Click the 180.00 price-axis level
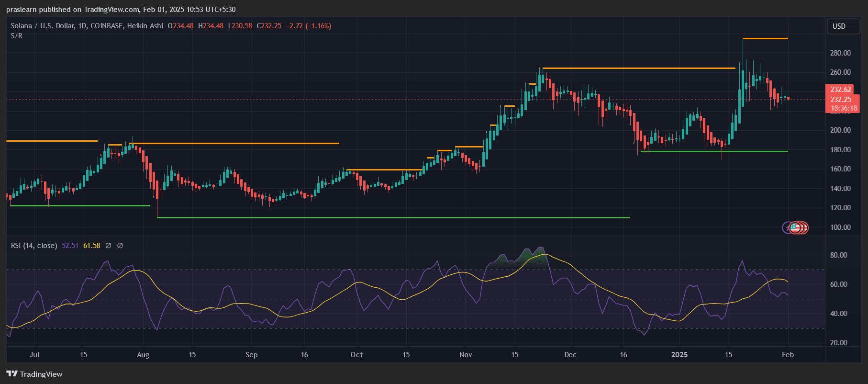 pyautogui.click(x=840, y=150)
